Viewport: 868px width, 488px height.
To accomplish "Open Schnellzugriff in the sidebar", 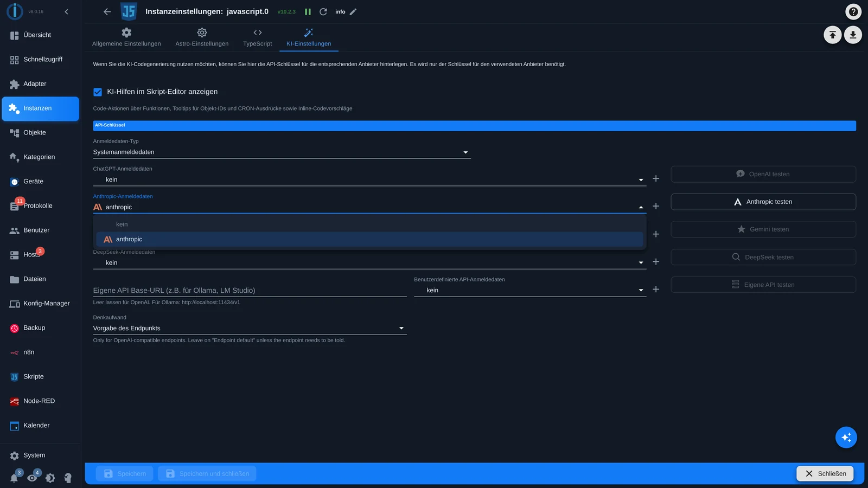I will 41,60.
